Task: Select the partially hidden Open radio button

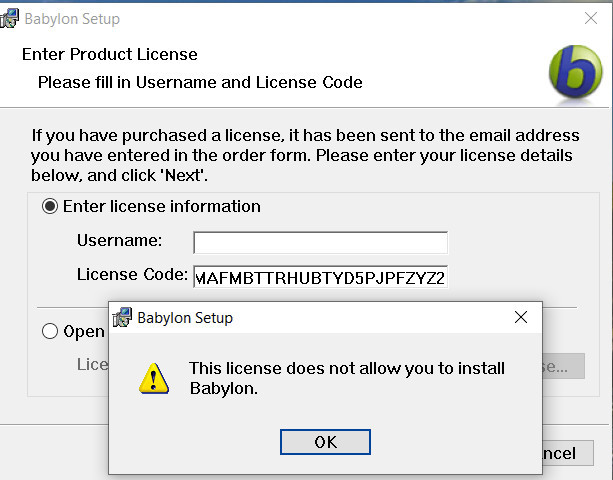Action: click(49, 332)
